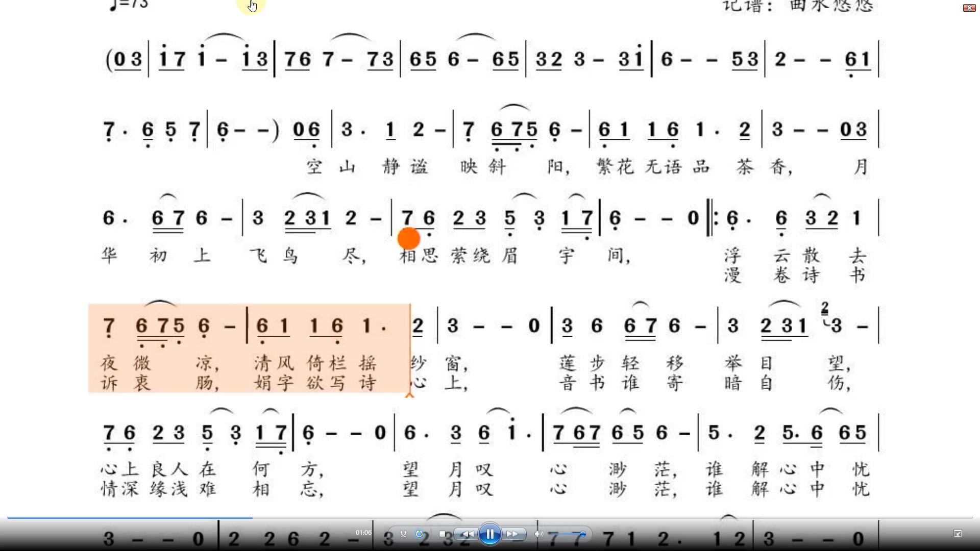Adjust the volume slider handle

point(582,534)
